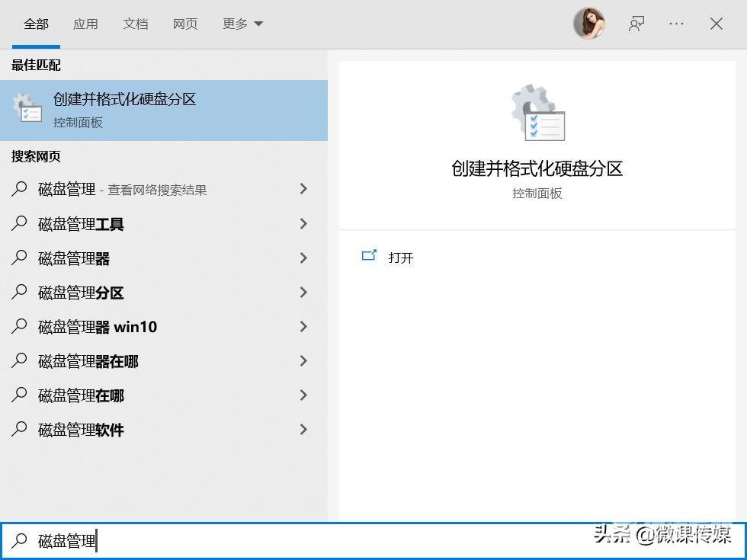The image size is (747, 560).
Task: Click search icon beside 磁盘管理 - 查看网络搜索结果
Action: 19,189
